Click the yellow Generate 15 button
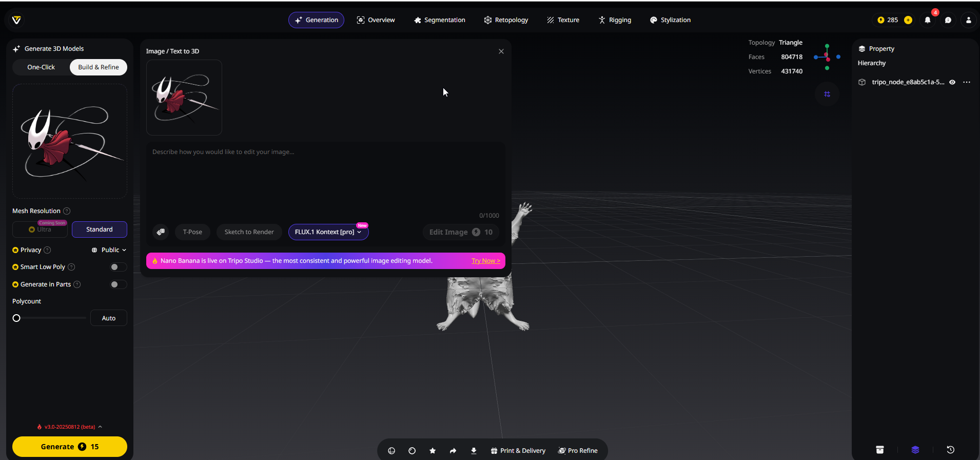980x460 pixels. point(70,447)
